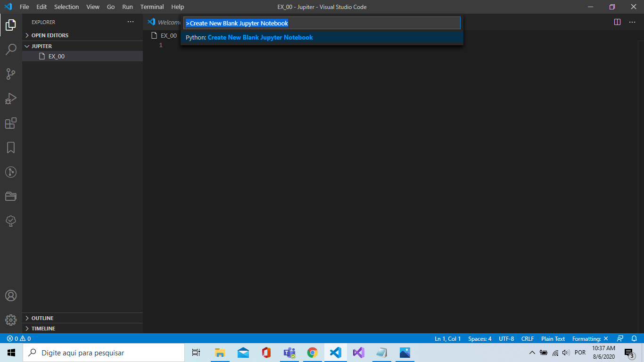Open Windows Start button

11,353
